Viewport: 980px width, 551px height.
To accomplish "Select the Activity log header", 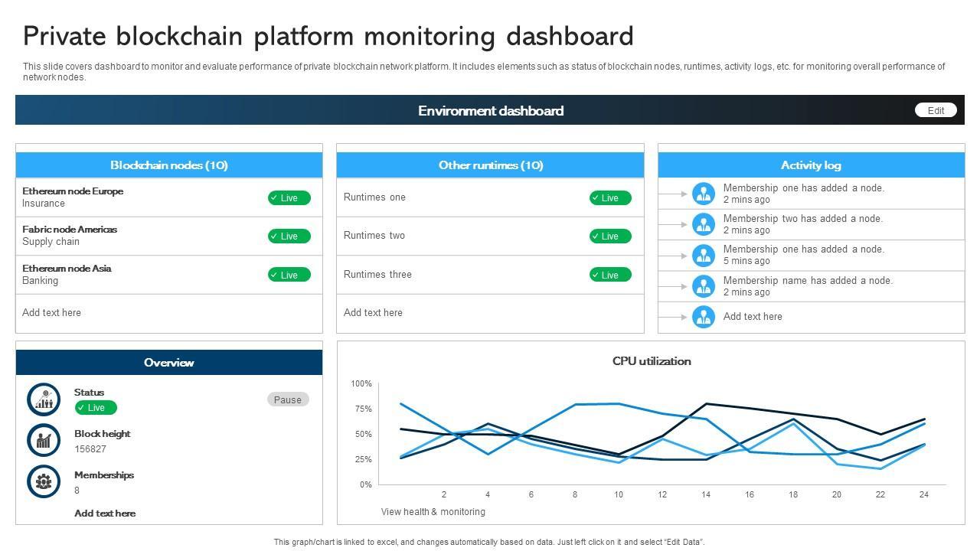I will click(811, 165).
